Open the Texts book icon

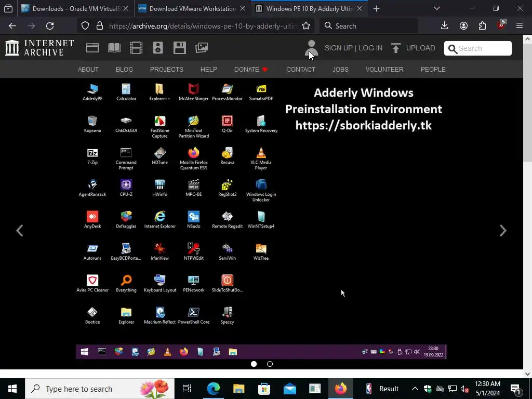pos(114,48)
